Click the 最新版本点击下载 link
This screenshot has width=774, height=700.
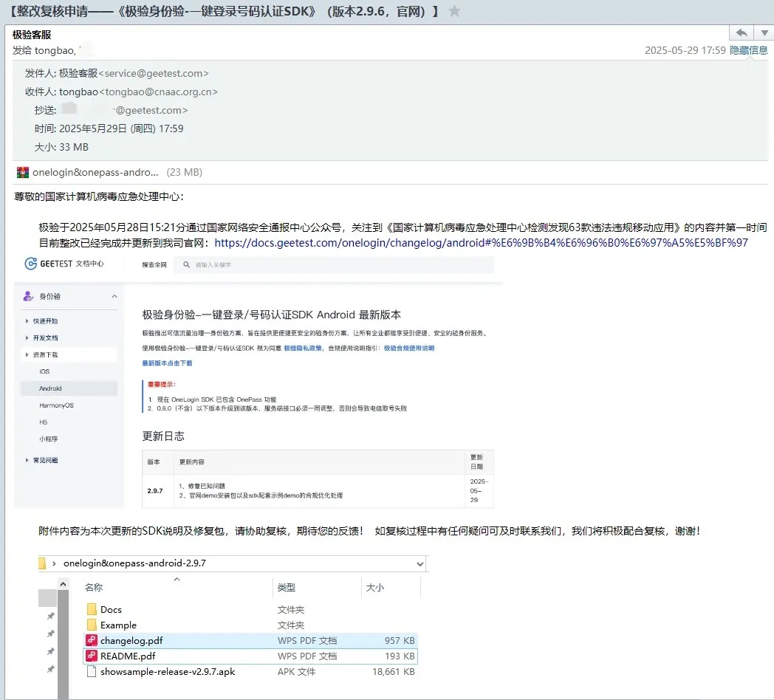(167, 363)
